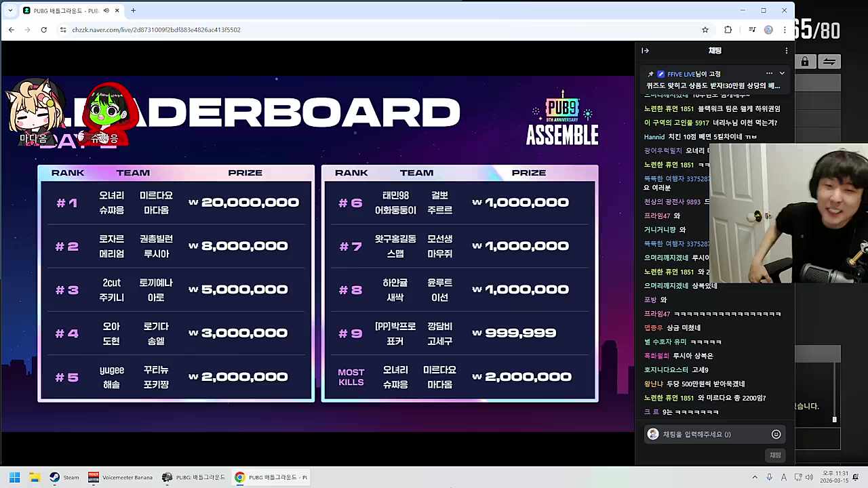Click the FFIVE LIVE channel name link

click(x=680, y=74)
